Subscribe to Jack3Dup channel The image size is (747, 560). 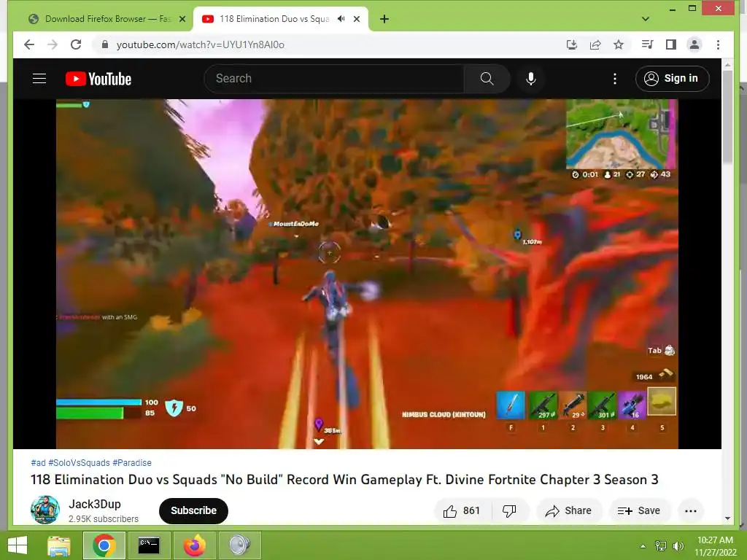pyautogui.click(x=193, y=511)
